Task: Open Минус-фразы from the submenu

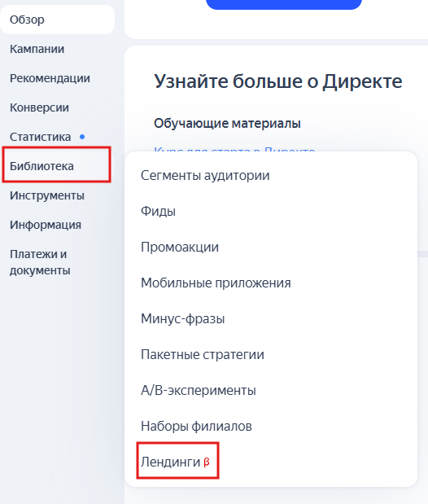Action: click(x=182, y=319)
